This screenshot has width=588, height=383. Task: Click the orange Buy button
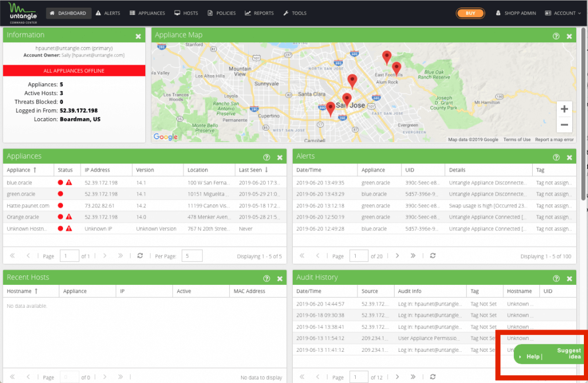(470, 13)
